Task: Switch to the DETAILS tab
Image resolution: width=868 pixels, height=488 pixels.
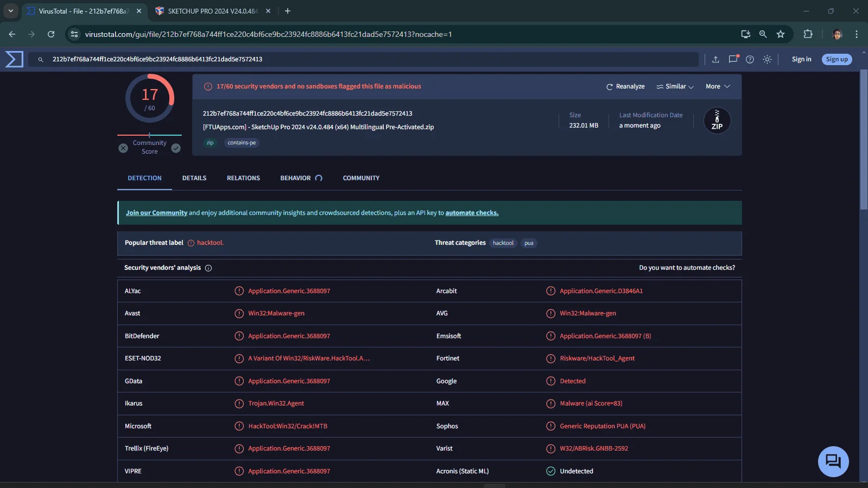Action: pos(194,178)
